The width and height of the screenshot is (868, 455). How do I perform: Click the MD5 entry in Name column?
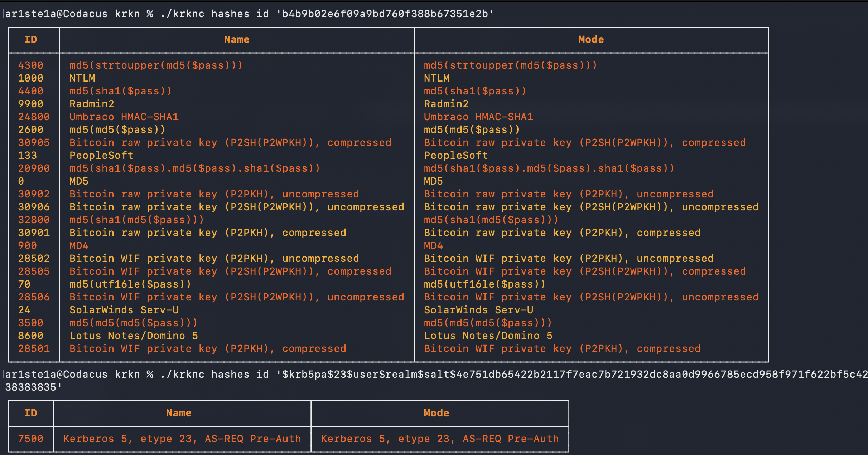tap(79, 181)
